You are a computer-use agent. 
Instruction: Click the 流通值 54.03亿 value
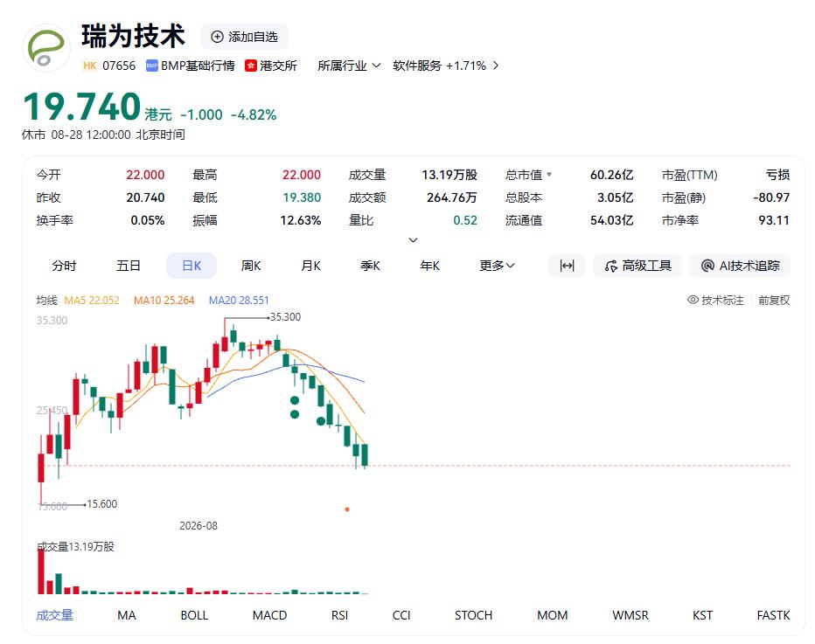[x=612, y=221]
